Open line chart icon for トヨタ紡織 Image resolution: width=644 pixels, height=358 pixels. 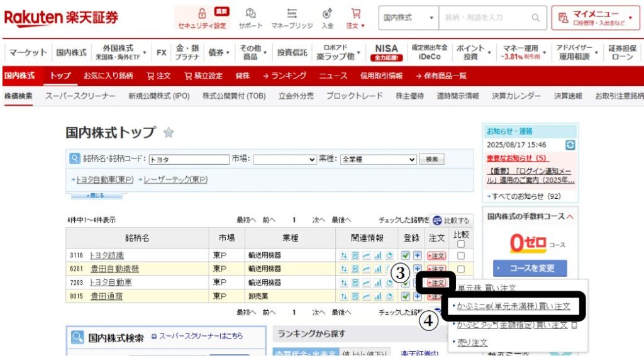click(x=367, y=255)
